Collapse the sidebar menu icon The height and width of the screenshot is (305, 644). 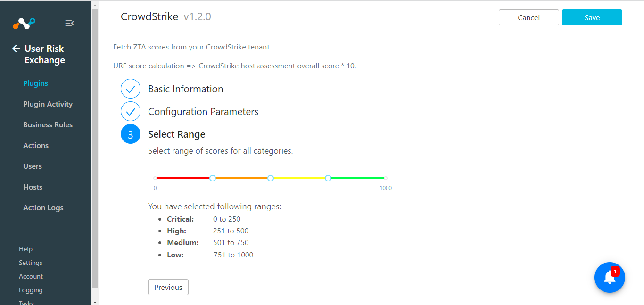click(x=69, y=23)
